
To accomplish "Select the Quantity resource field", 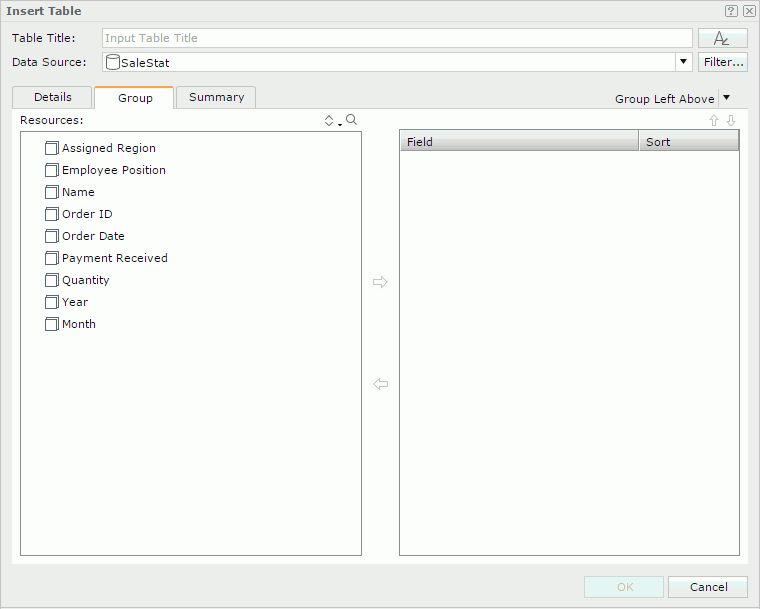I will [x=85, y=280].
